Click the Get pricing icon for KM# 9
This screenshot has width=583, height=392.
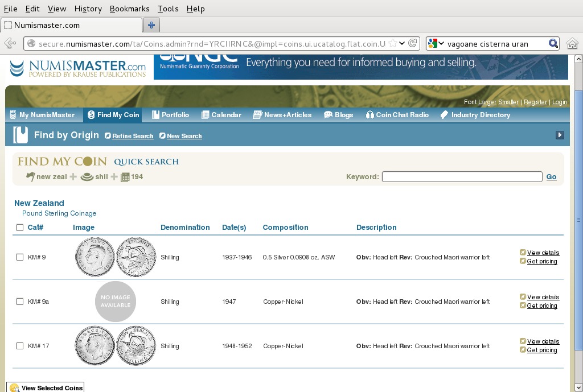(x=523, y=261)
